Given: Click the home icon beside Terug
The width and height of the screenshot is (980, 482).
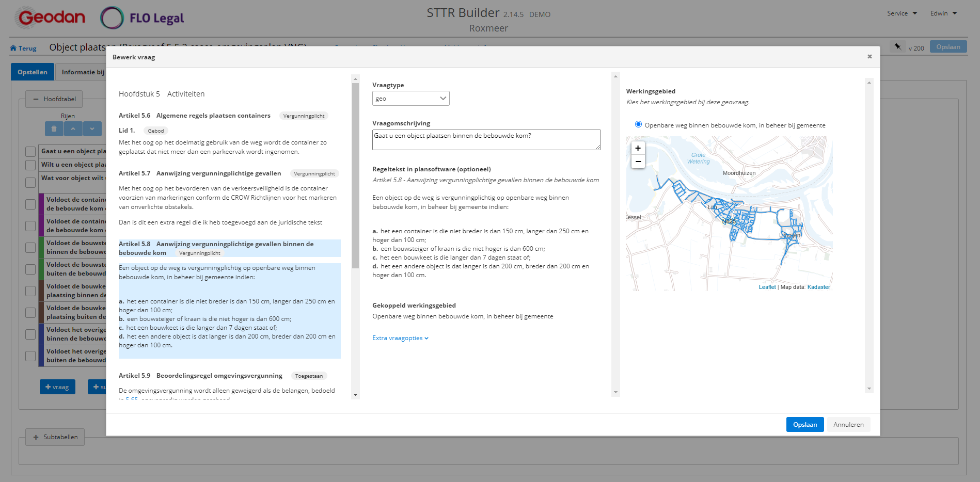Looking at the screenshot, I should click(x=13, y=48).
